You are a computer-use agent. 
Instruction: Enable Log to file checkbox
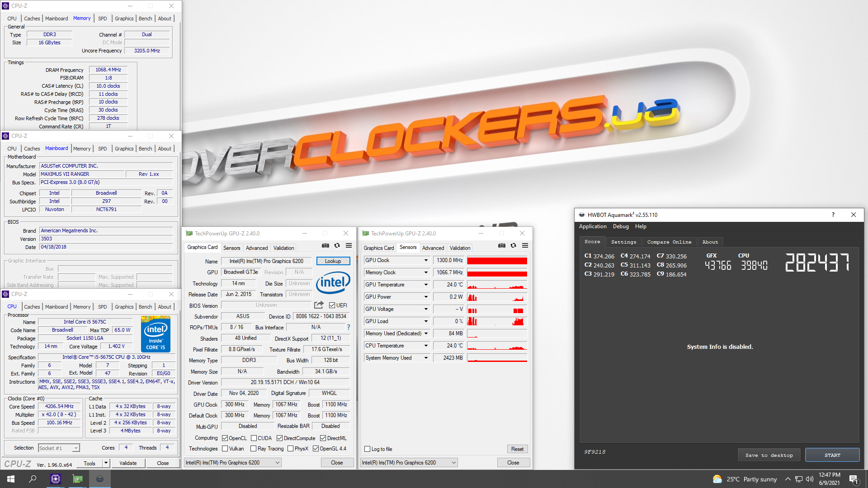pyautogui.click(x=368, y=449)
